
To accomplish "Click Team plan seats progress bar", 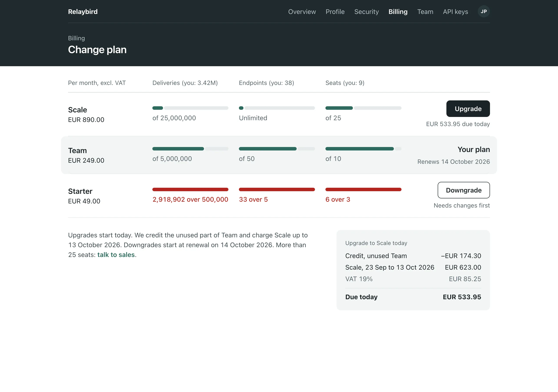I will pos(363,149).
